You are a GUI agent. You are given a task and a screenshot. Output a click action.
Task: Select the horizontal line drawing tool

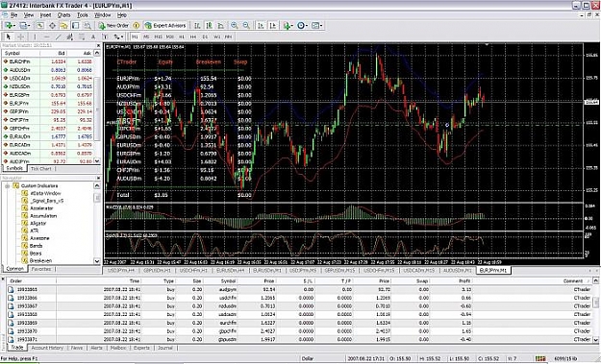point(47,36)
